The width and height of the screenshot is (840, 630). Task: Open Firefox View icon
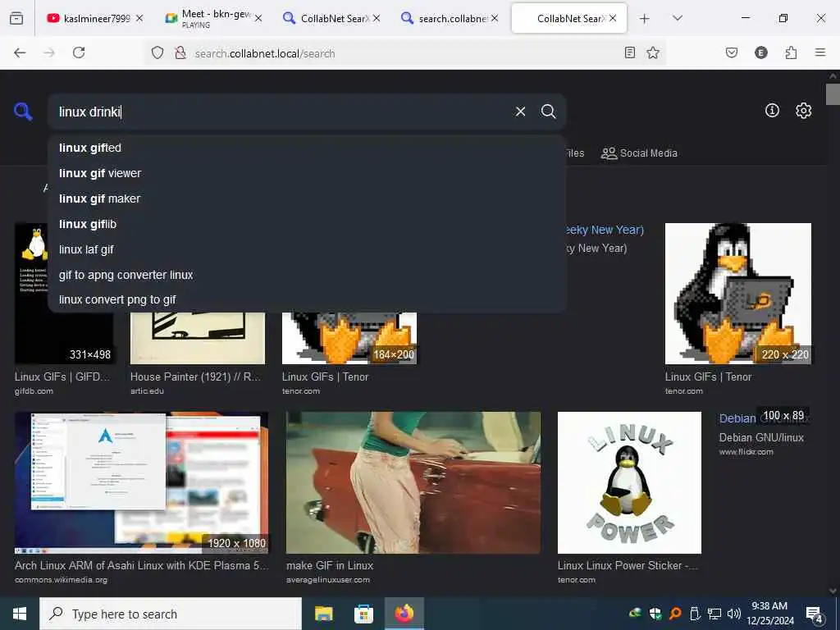[x=16, y=19]
